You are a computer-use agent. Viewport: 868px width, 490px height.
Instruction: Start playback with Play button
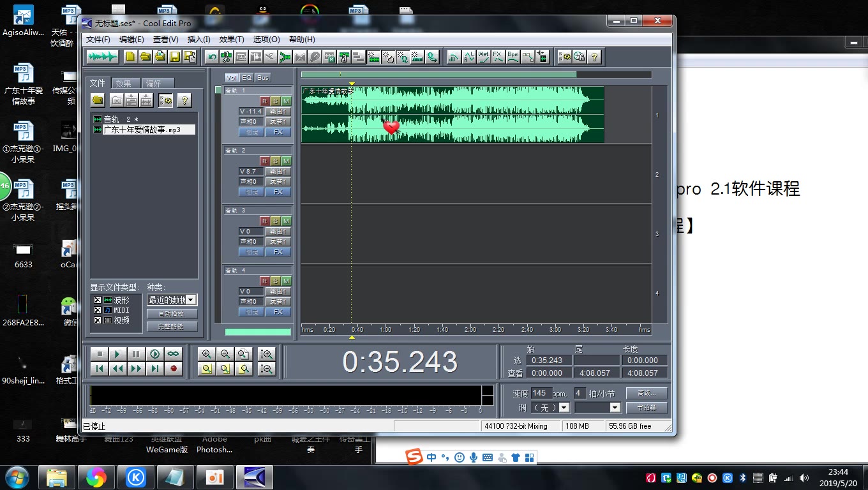coord(117,354)
